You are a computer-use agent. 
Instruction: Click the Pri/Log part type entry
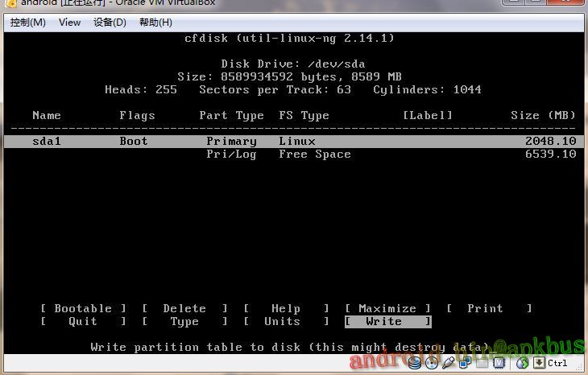coord(231,155)
